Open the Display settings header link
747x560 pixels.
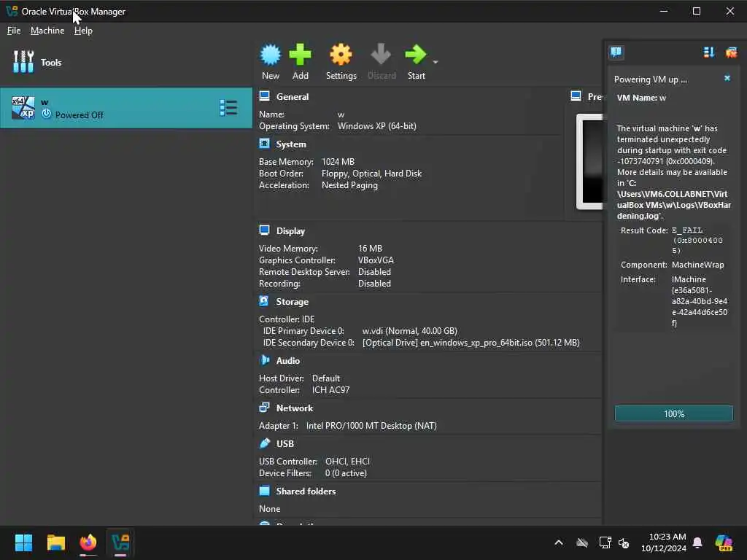click(x=290, y=231)
